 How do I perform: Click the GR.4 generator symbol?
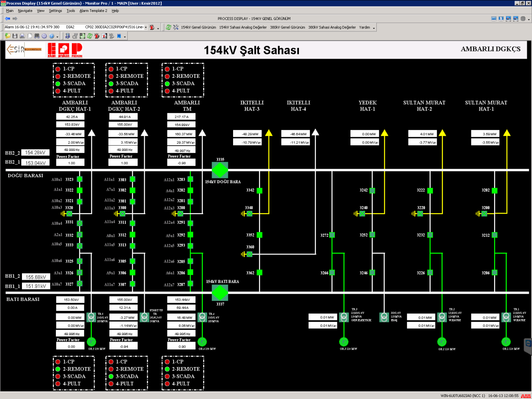pyautogui.click(x=202, y=342)
